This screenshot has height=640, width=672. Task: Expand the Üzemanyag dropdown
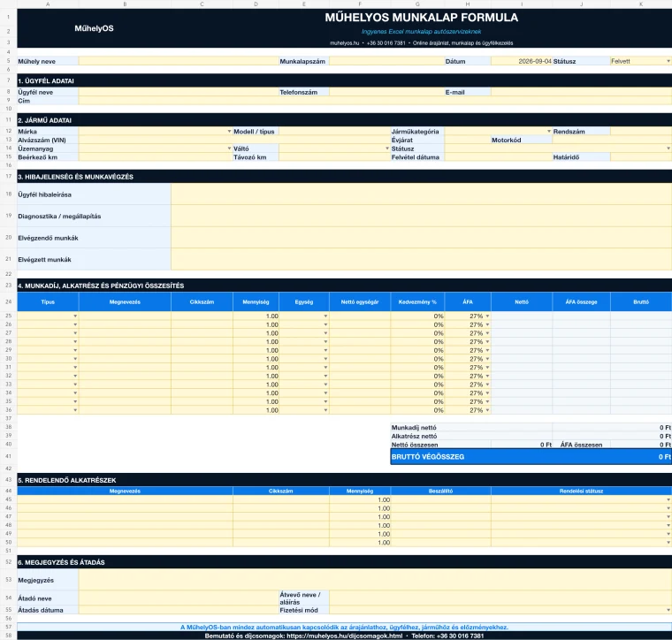tap(229, 149)
